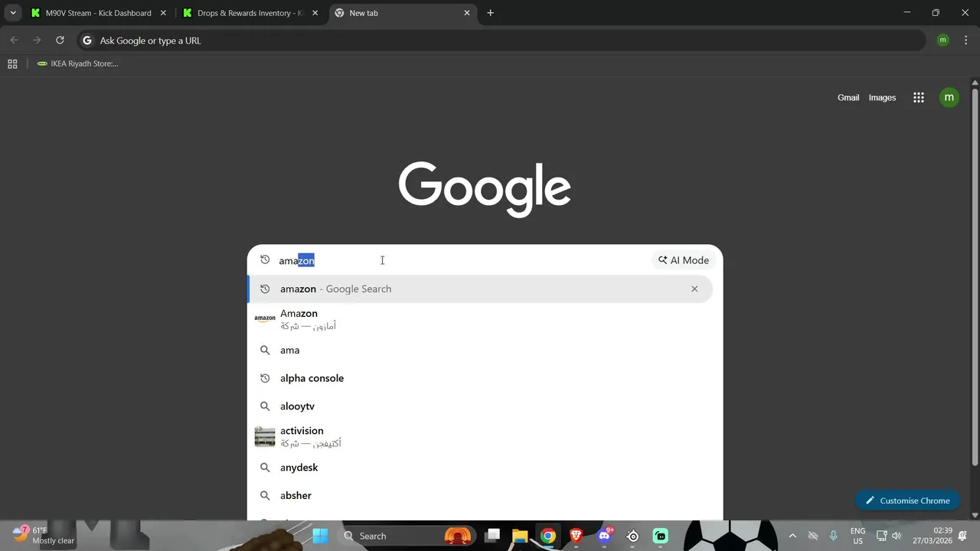
Task: Show hidden system tray icons
Action: click(792, 536)
